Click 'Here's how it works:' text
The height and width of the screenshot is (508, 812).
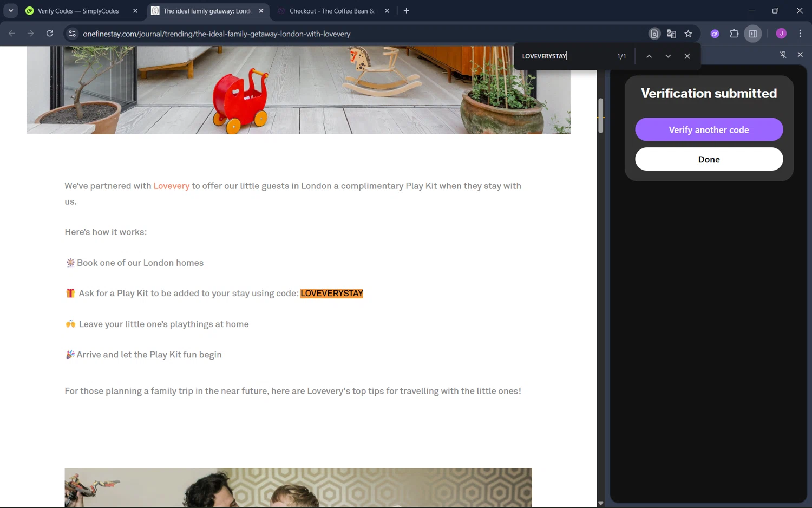(106, 232)
